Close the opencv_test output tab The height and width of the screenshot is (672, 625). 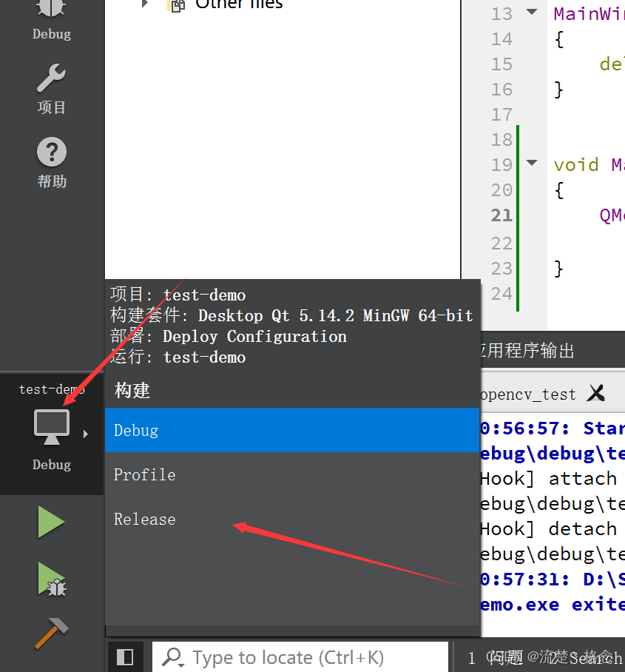tap(596, 393)
